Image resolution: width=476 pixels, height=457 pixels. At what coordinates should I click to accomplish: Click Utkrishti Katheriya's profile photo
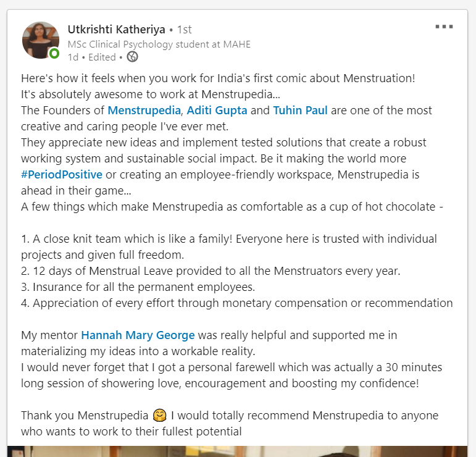point(41,40)
